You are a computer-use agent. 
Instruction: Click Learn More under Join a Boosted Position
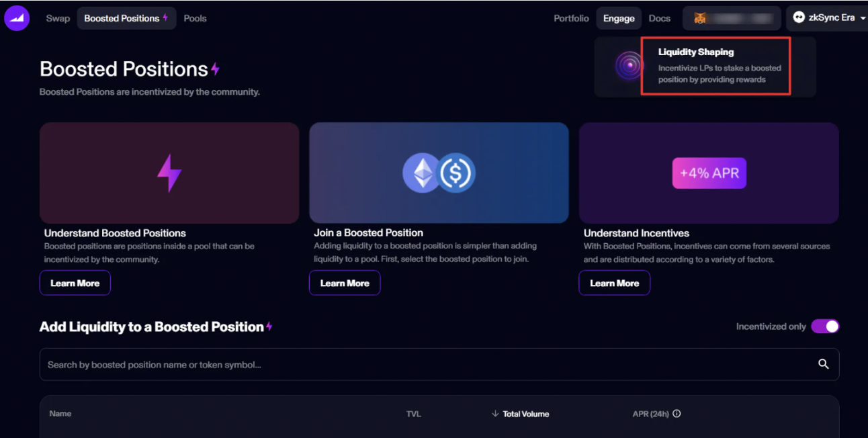[345, 283]
